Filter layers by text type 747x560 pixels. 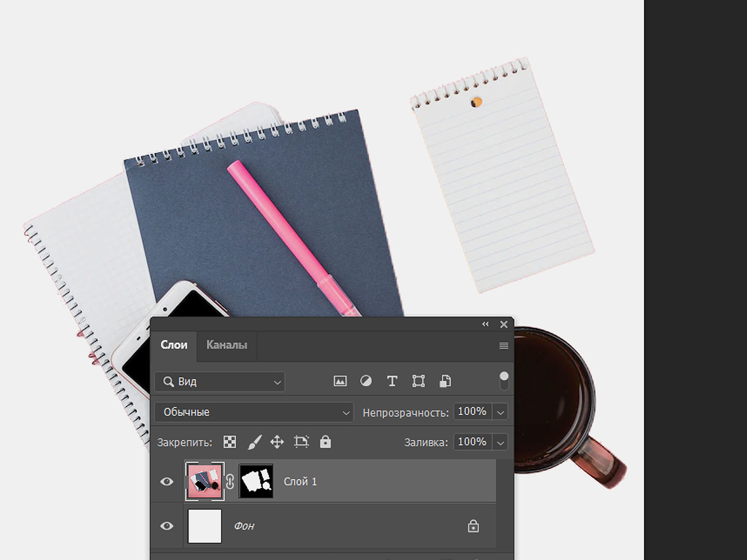click(392, 382)
